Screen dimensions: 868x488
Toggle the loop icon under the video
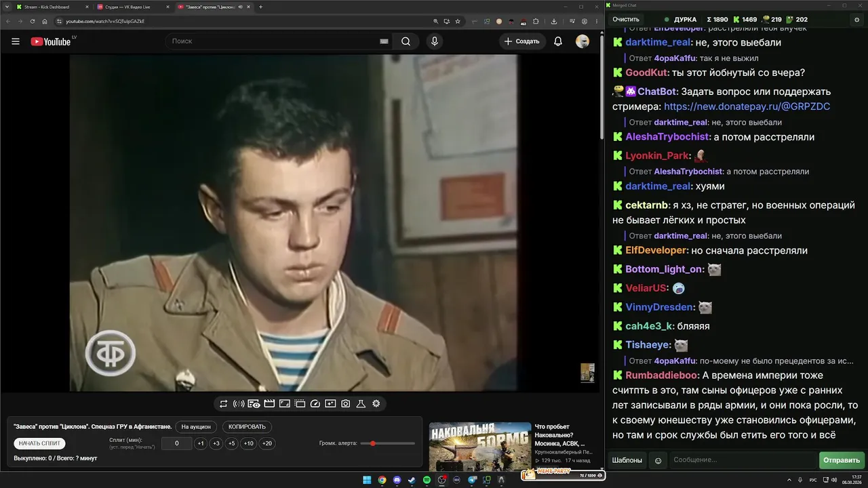(223, 404)
